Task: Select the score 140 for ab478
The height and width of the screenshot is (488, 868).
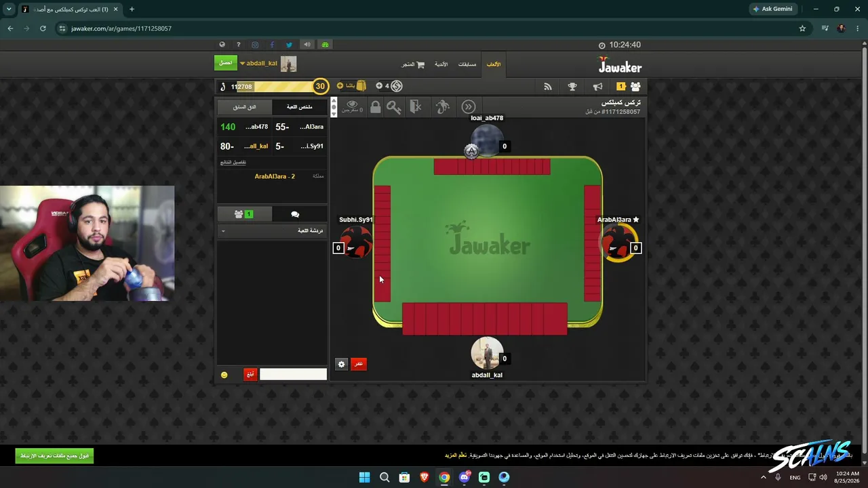Action: (x=228, y=127)
